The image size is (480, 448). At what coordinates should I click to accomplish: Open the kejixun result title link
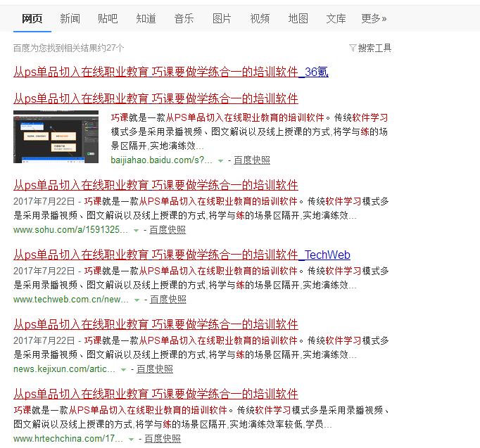pyautogui.click(x=156, y=324)
